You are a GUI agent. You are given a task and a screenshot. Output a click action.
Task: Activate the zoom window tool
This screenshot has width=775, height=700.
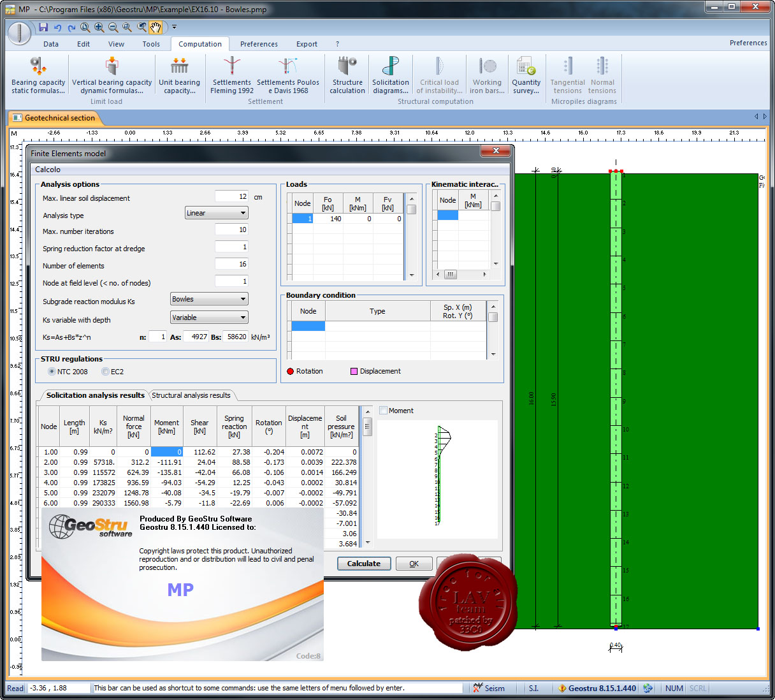click(x=127, y=27)
